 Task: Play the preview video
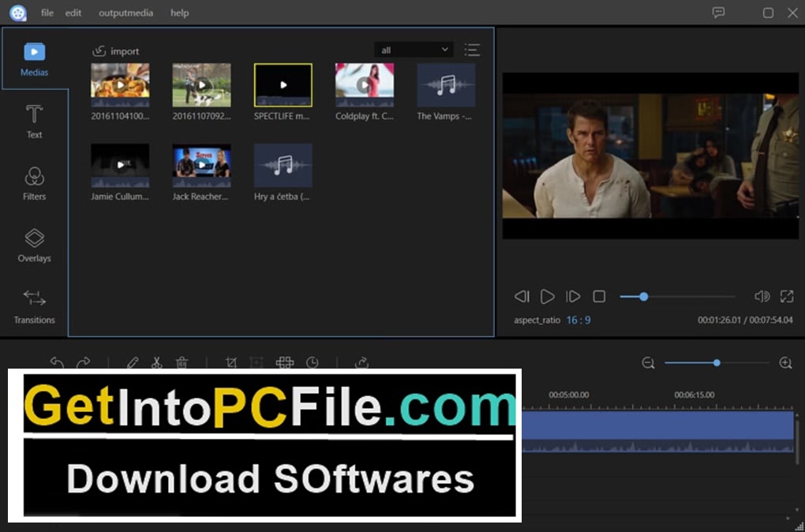pos(547,296)
